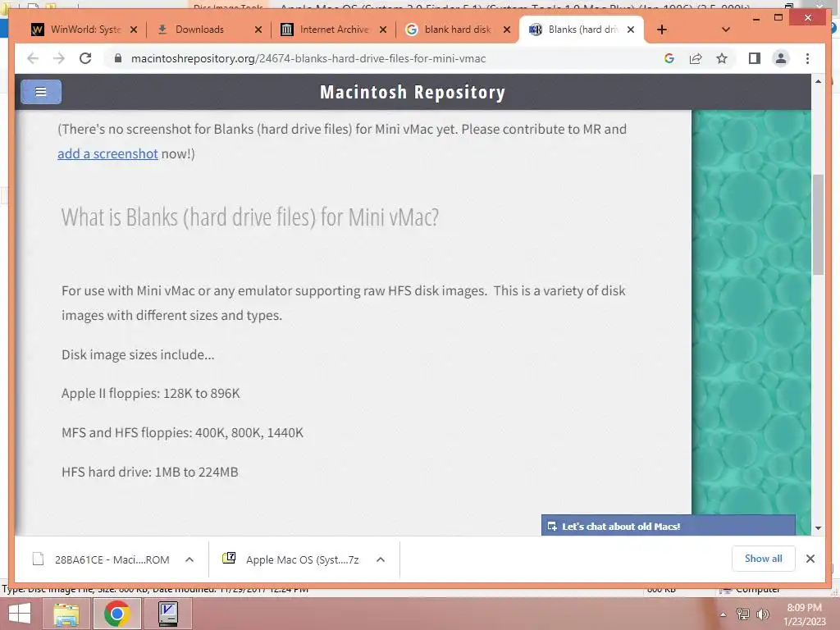Click the address bar URL
This screenshot has width=840, height=630.
click(308, 58)
